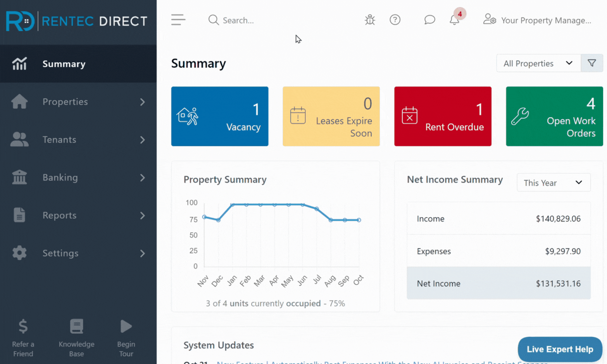Viewport: 607px width, 364px height.
Task: Open the This Year period dropdown
Action: (x=554, y=183)
